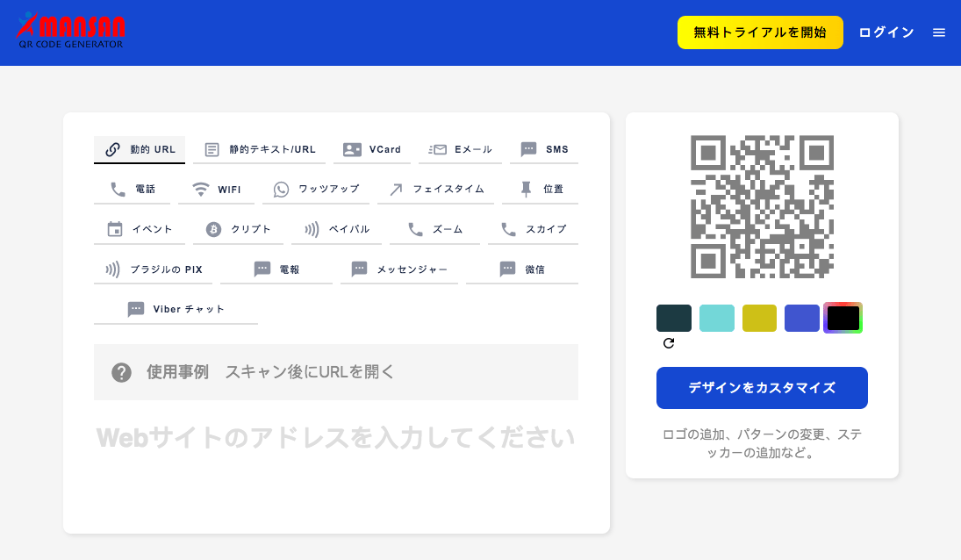
Task: Click the chat bubble icon beside SMS
Action: (529, 149)
